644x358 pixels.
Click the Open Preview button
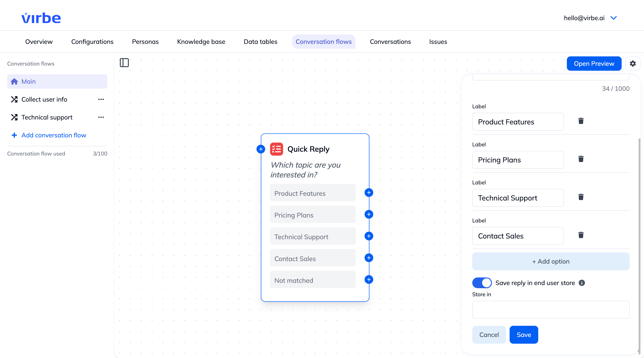(x=594, y=64)
